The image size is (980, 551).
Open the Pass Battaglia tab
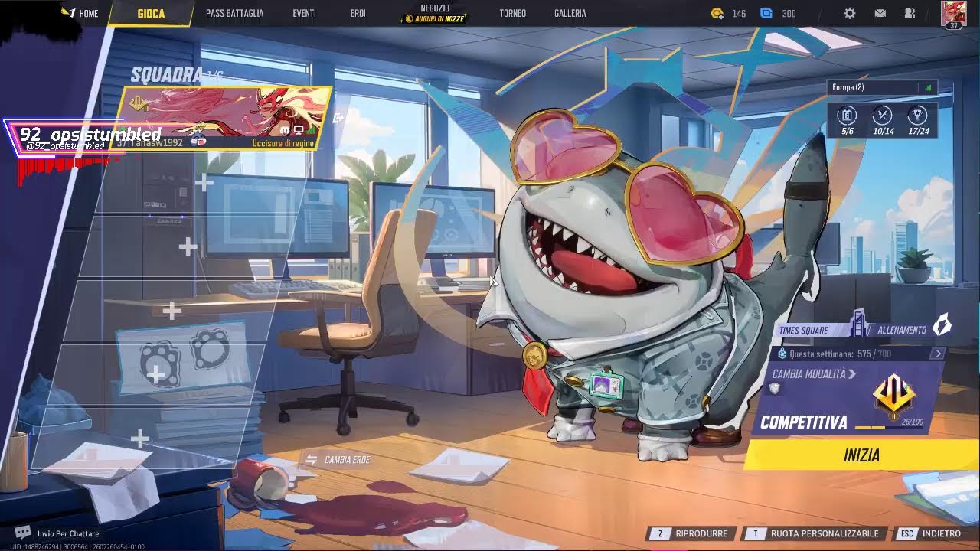tap(234, 13)
